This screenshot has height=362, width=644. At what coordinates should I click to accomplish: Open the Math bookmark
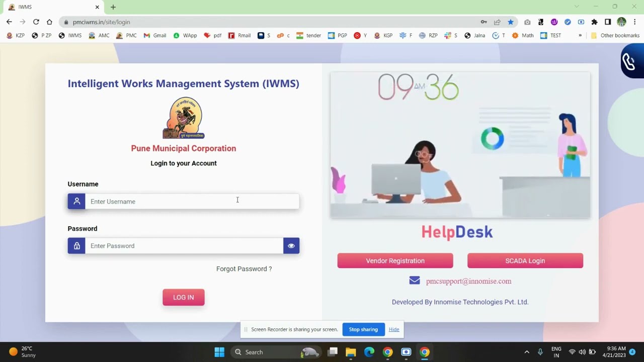pyautogui.click(x=523, y=36)
